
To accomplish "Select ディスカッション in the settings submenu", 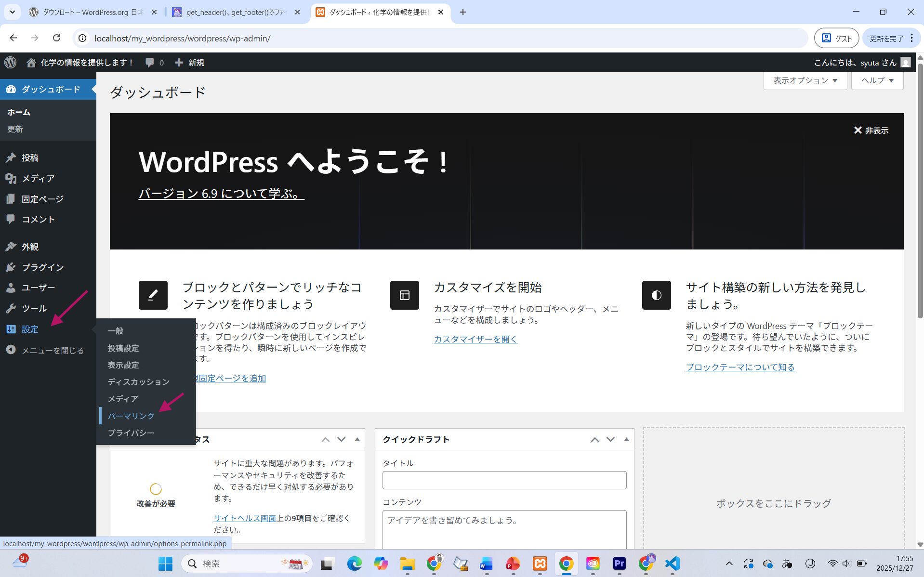I will pos(138,382).
